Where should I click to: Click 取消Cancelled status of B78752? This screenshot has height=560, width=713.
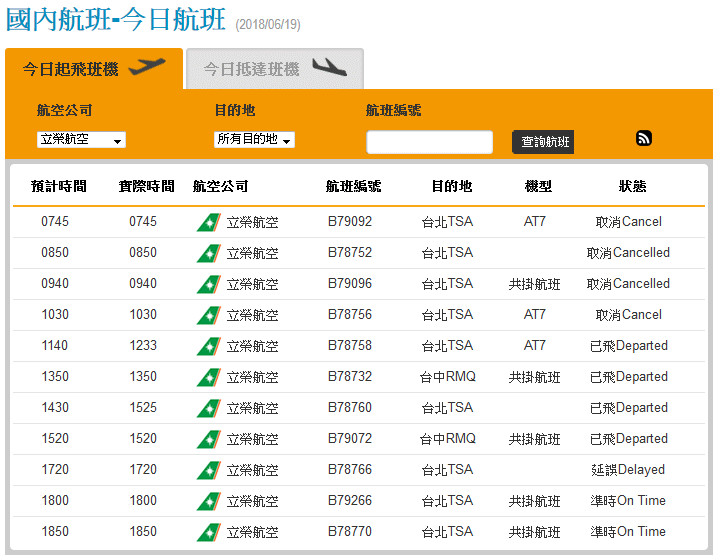tap(628, 253)
